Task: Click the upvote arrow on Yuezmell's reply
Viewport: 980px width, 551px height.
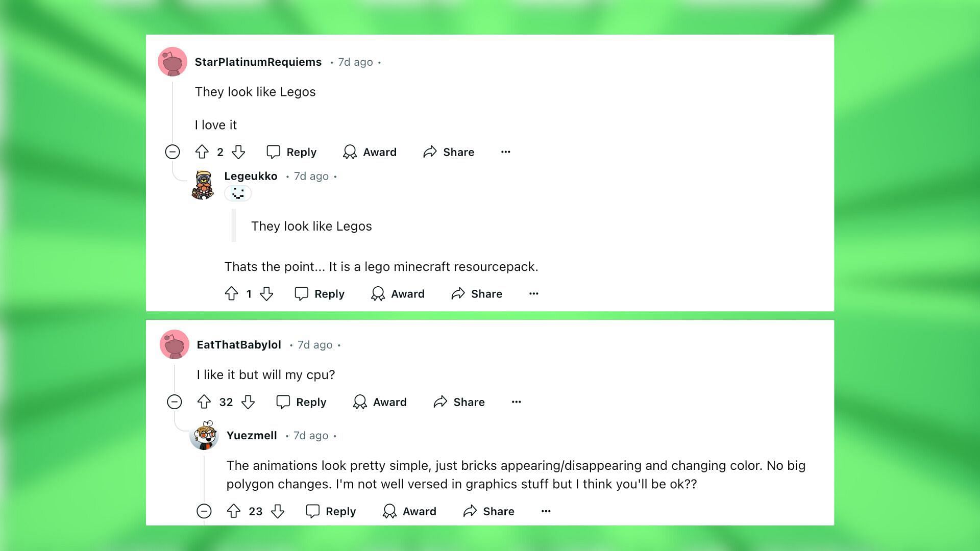Action: point(234,511)
